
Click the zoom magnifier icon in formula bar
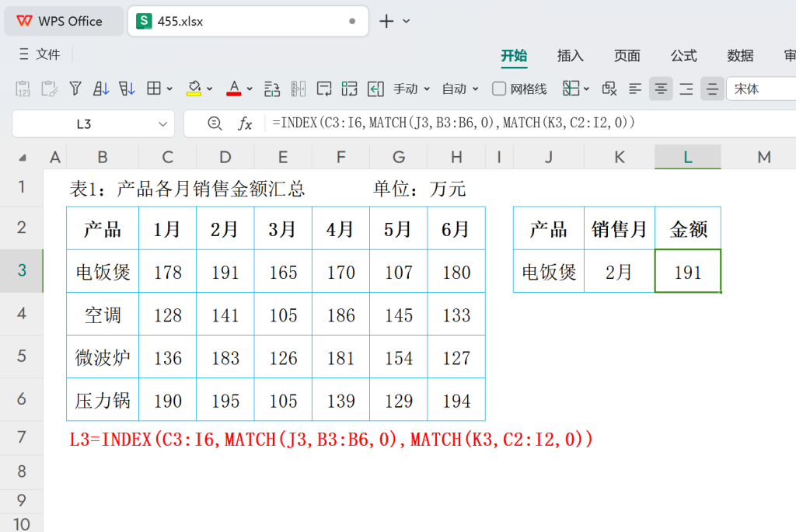pyautogui.click(x=215, y=123)
